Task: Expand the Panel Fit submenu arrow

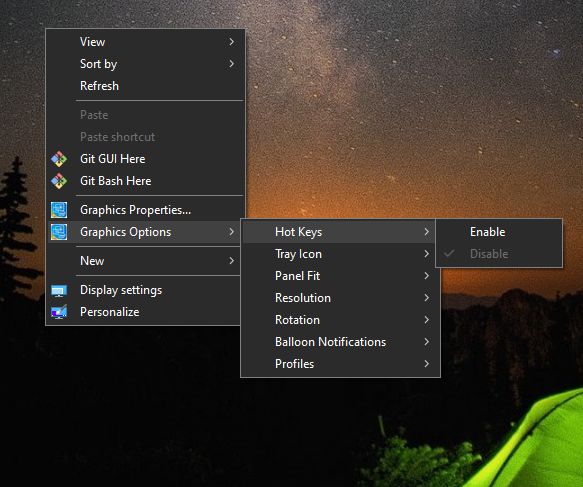Action: click(x=426, y=276)
